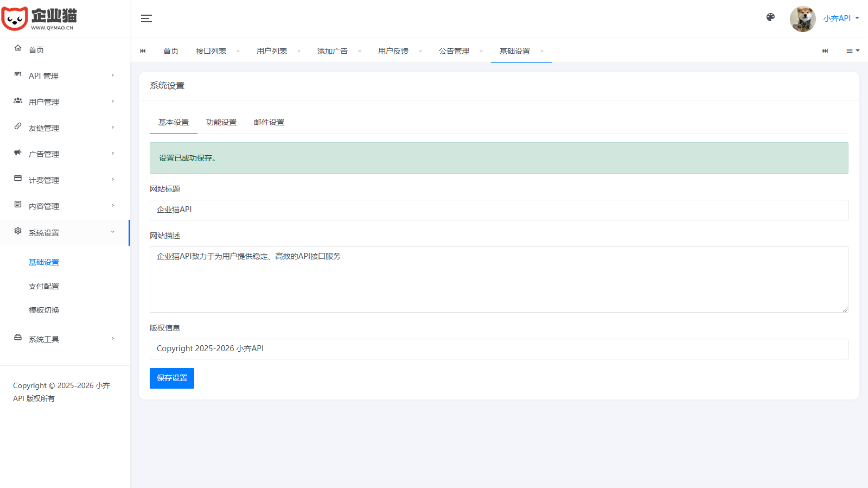Click the 企业猫 logo
This screenshot has height=488, width=868.
click(x=39, y=18)
